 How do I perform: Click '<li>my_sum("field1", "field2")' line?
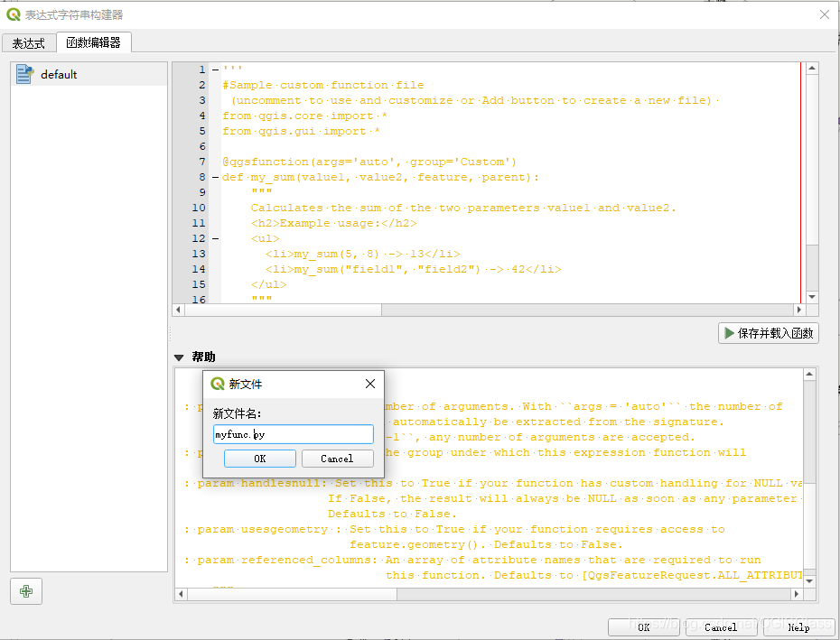414,269
